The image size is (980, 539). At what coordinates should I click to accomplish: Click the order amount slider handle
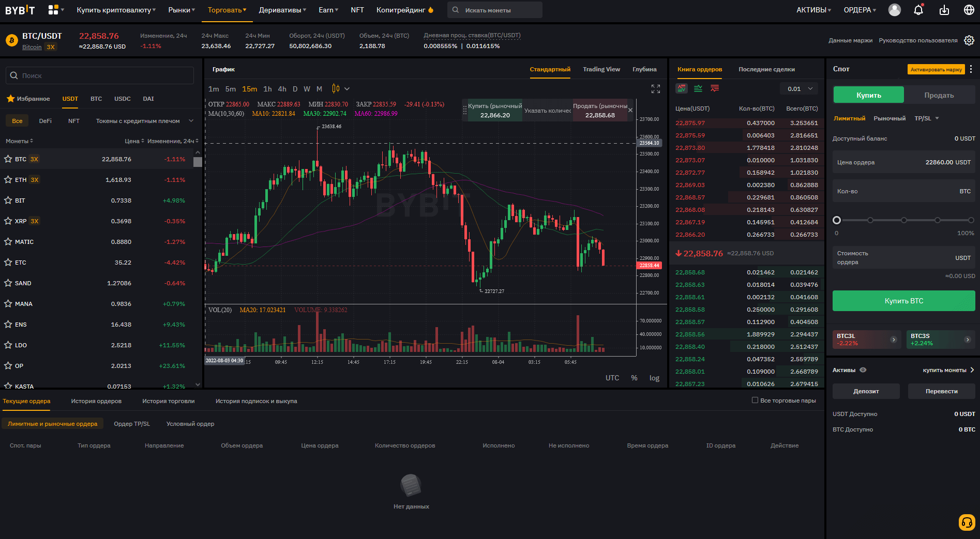837,220
